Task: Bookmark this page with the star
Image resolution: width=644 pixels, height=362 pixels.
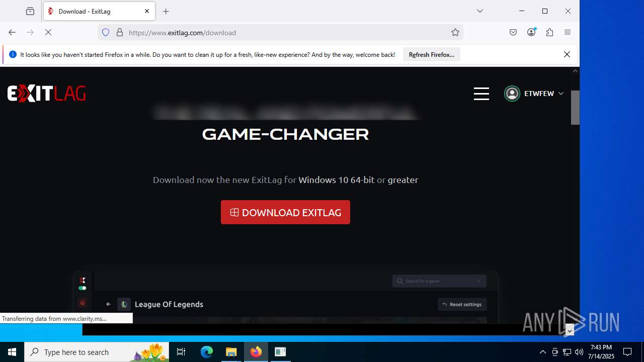Action: pos(455,32)
